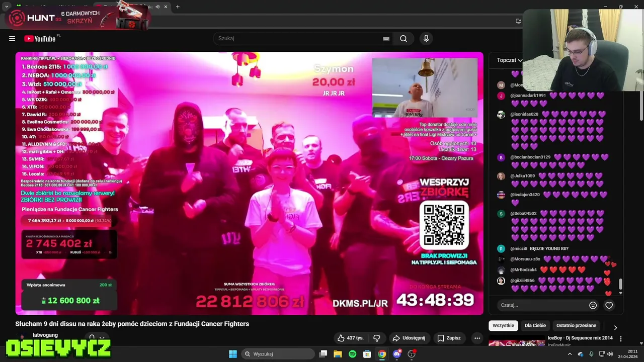
Task: Open Task View from taskbar
Action: 324,354
